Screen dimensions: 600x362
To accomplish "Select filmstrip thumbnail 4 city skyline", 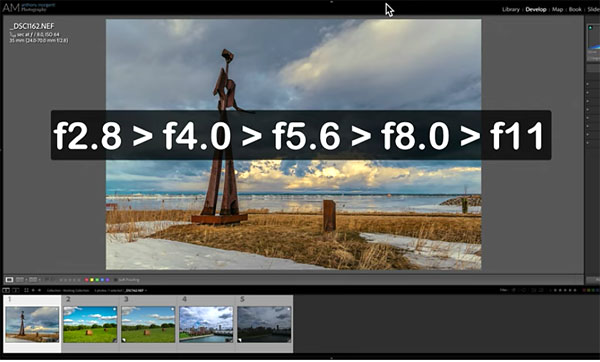I will click(x=206, y=324).
